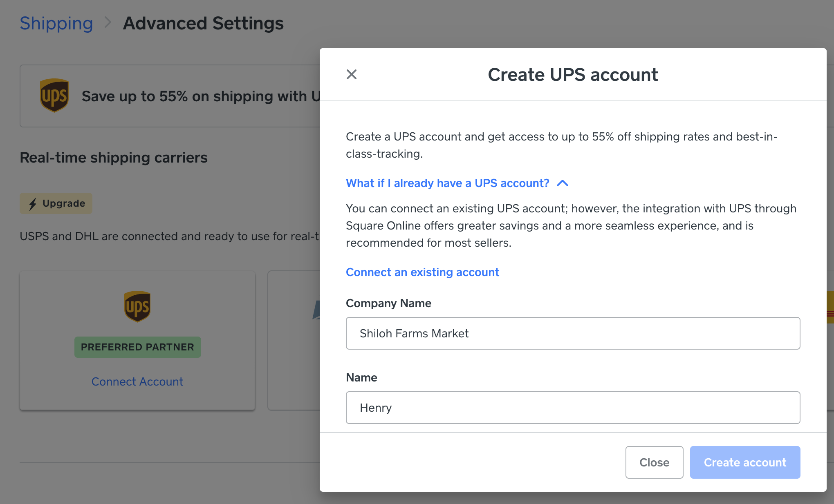Collapse the UPS account FAQ using chevron arrow
Image resolution: width=834 pixels, height=504 pixels.
point(563,183)
